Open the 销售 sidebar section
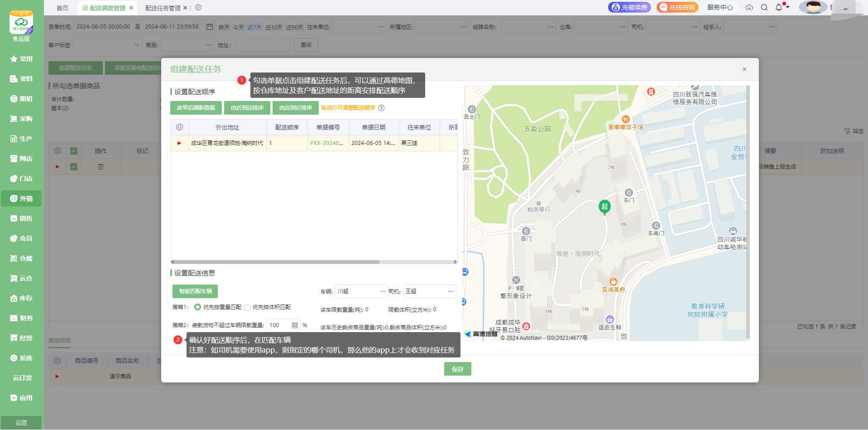This screenshot has height=430, width=868. (x=21, y=218)
